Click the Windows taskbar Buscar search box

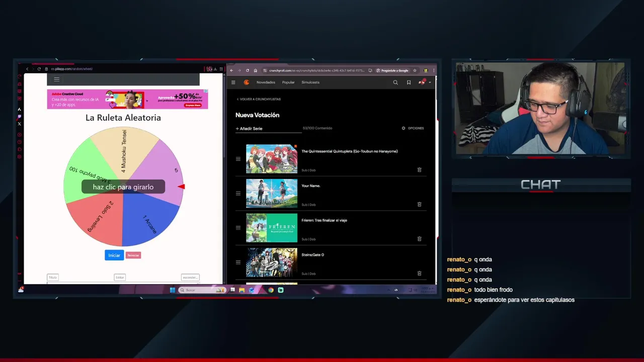pyautogui.click(x=202, y=290)
